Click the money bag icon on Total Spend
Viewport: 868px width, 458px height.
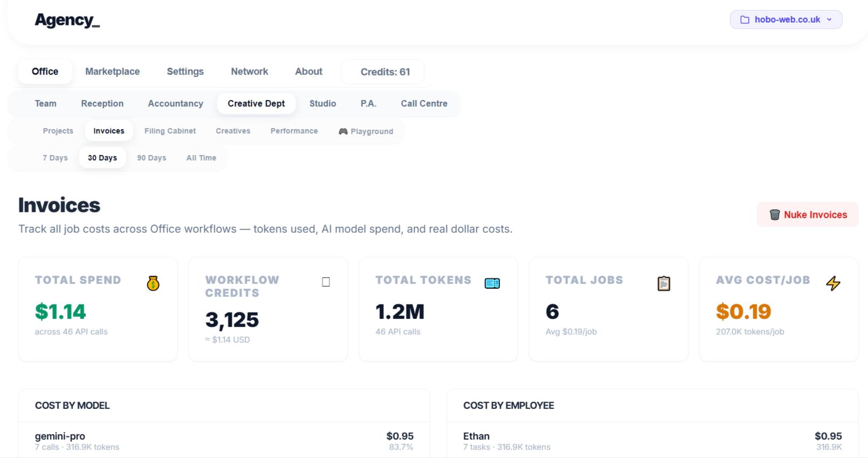point(153,283)
